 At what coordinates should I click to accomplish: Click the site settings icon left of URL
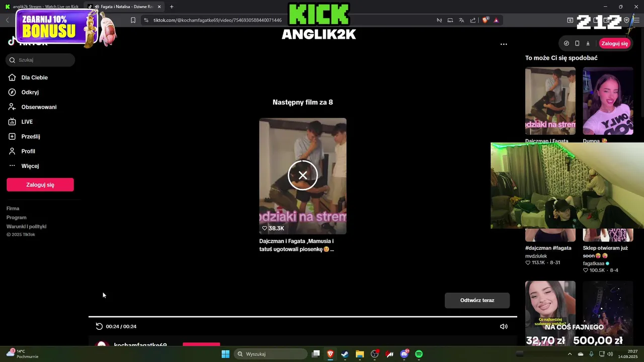[146, 20]
